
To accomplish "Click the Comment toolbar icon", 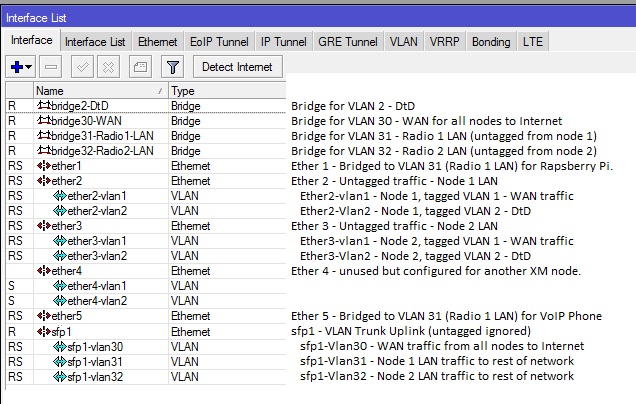I will 140,66.
